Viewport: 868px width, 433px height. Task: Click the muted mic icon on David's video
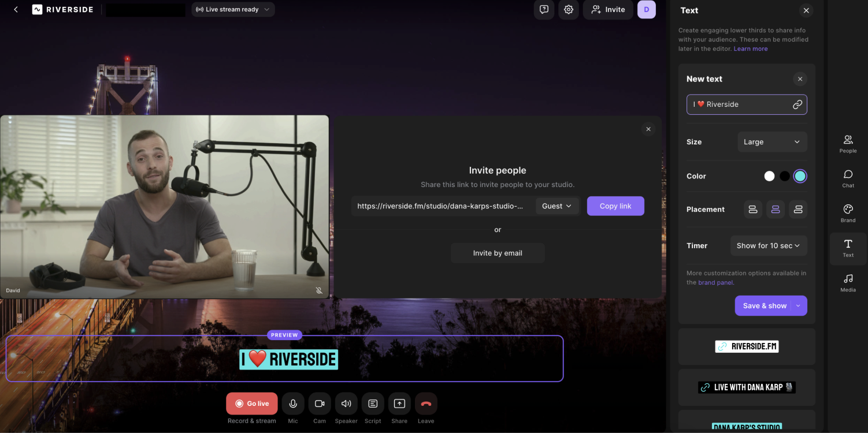pyautogui.click(x=319, y=290)
